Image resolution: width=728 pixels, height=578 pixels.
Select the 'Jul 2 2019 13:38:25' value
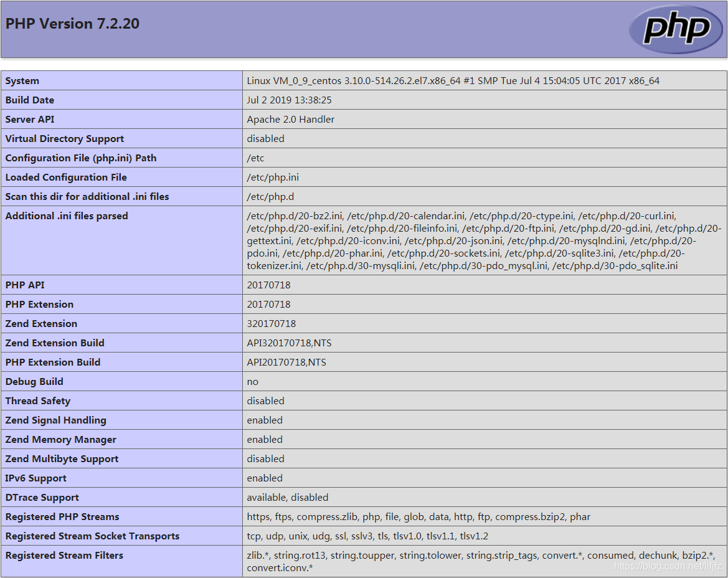[x=289, y=100]
